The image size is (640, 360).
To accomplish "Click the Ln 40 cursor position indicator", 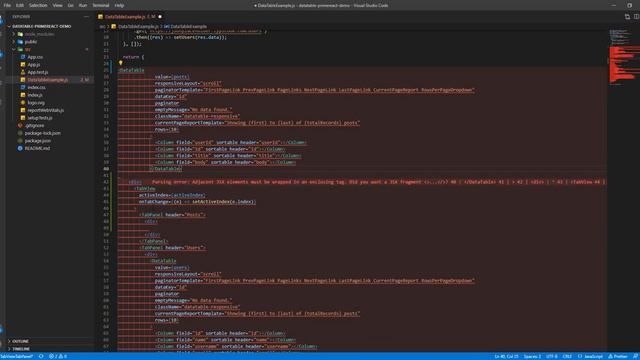I will click(x=506, y=356).
